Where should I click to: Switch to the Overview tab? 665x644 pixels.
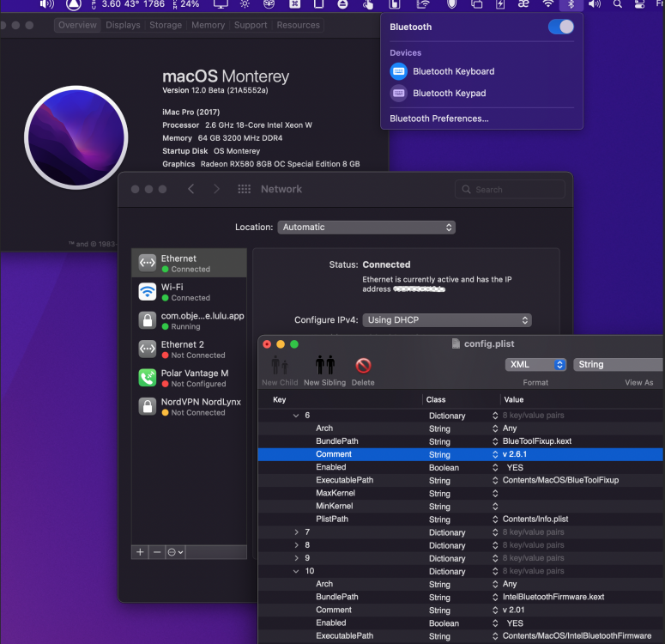[77, 25]
